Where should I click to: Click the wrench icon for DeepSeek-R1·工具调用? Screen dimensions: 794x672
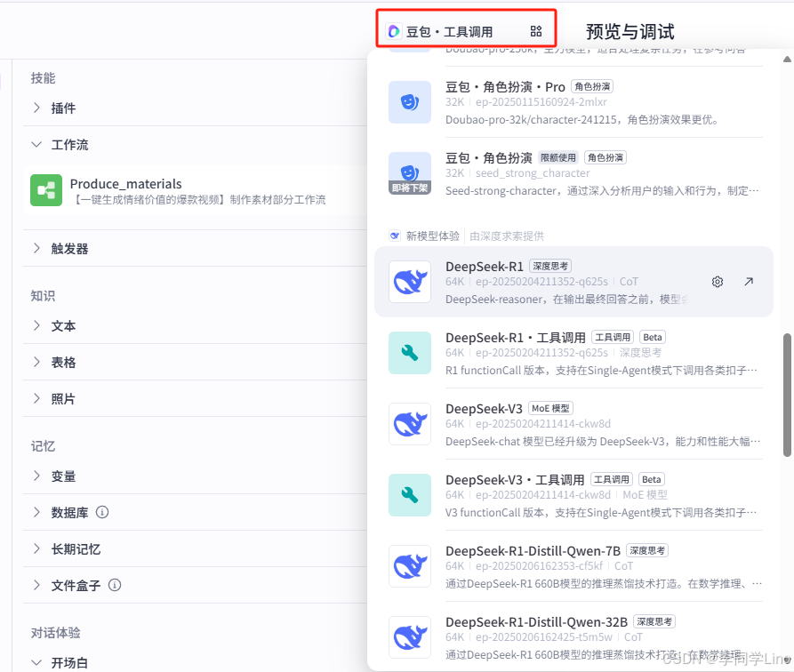(410, 353)
